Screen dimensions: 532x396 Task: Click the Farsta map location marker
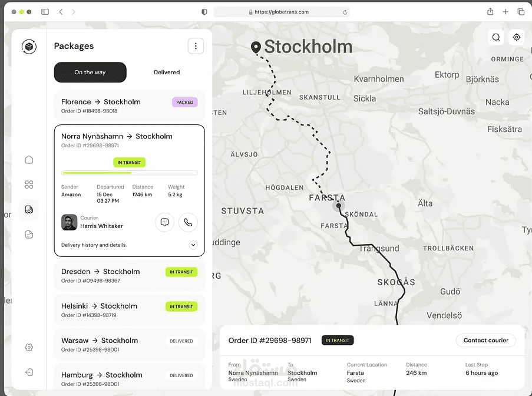point(338,206)
